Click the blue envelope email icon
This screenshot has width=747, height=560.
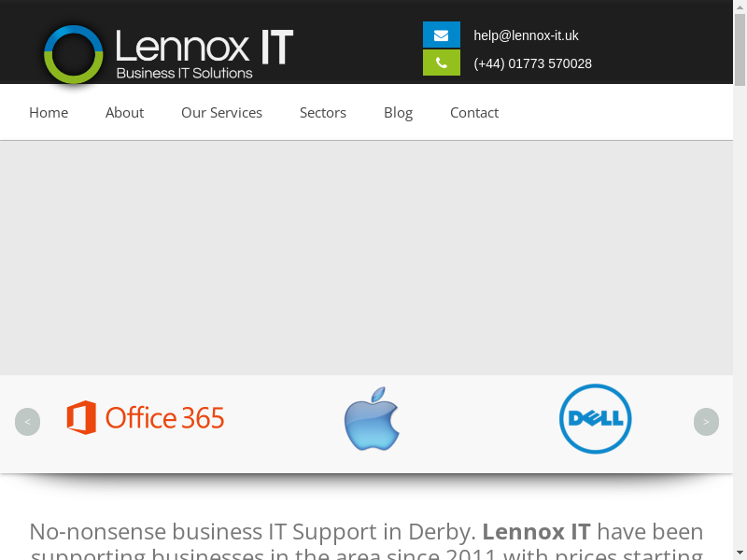[441, 35]
